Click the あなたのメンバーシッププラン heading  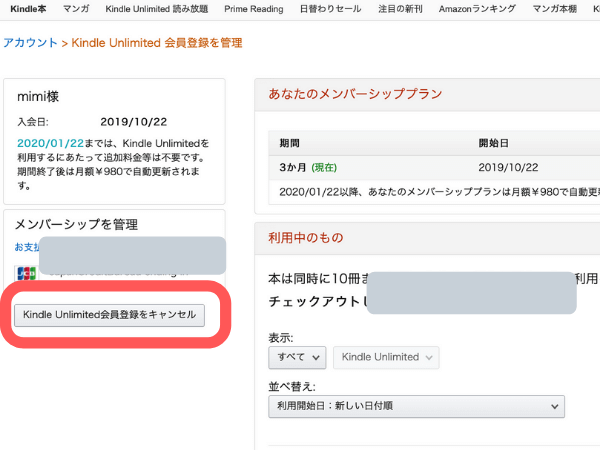(x=355, y=94)
